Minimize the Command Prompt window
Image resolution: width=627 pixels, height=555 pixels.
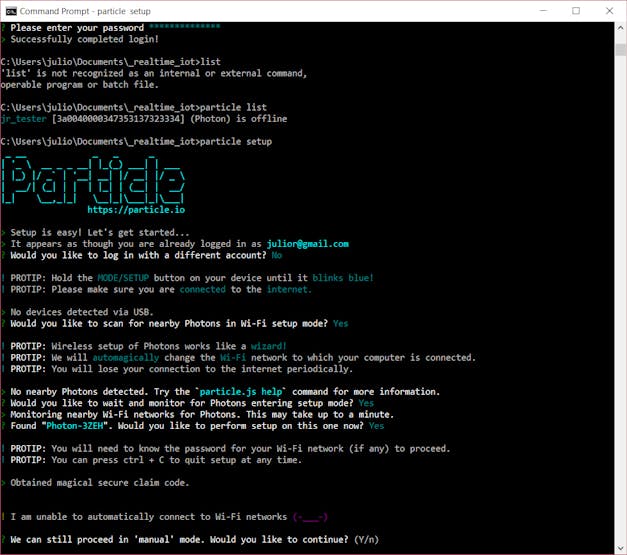[543, 11]
